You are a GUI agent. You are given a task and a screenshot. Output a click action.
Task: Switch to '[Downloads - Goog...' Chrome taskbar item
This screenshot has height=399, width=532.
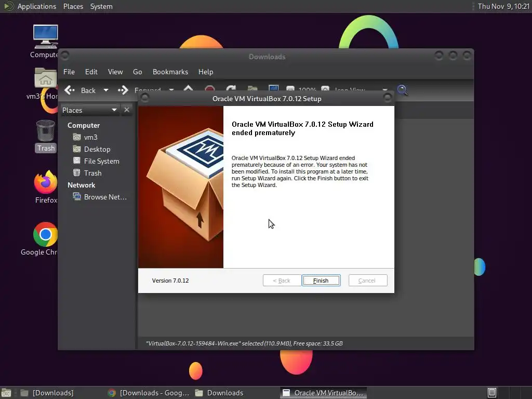[x=148, y=393]
